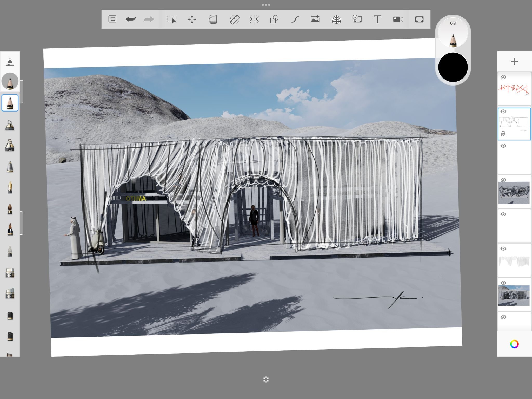The image size is (532, 399).
Task: Open the Ruler guides tool
Action: [234, 19]
